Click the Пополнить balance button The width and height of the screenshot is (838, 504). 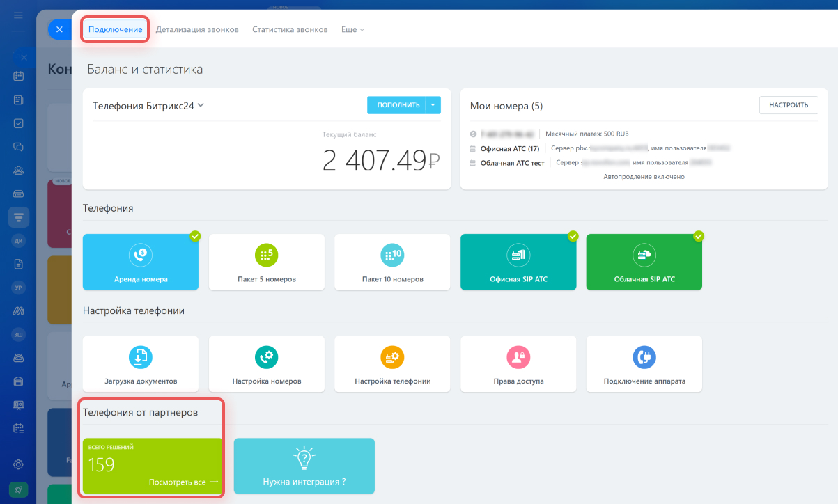[x=396, y=105]
